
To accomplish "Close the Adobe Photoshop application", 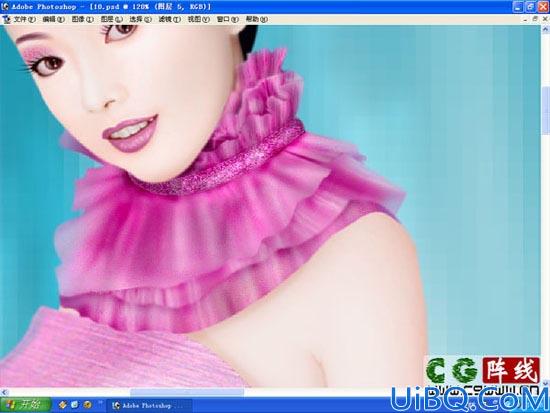I will coord(543,7).
